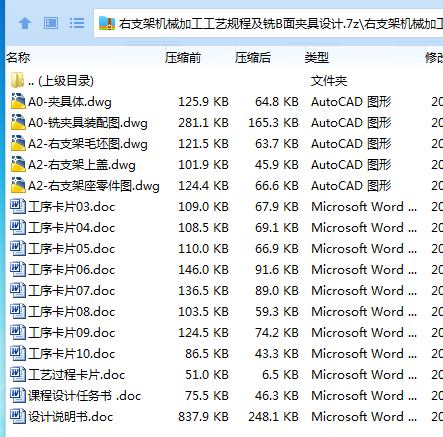The image size is (443, 437).
Task: Click DWG icon of A2-右支架上盖.dwg
Action: (18, 164)
